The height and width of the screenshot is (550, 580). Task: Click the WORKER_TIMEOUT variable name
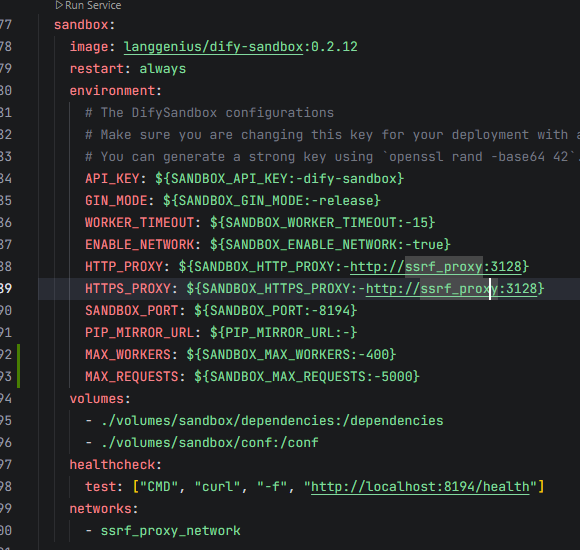coord(139,223)
